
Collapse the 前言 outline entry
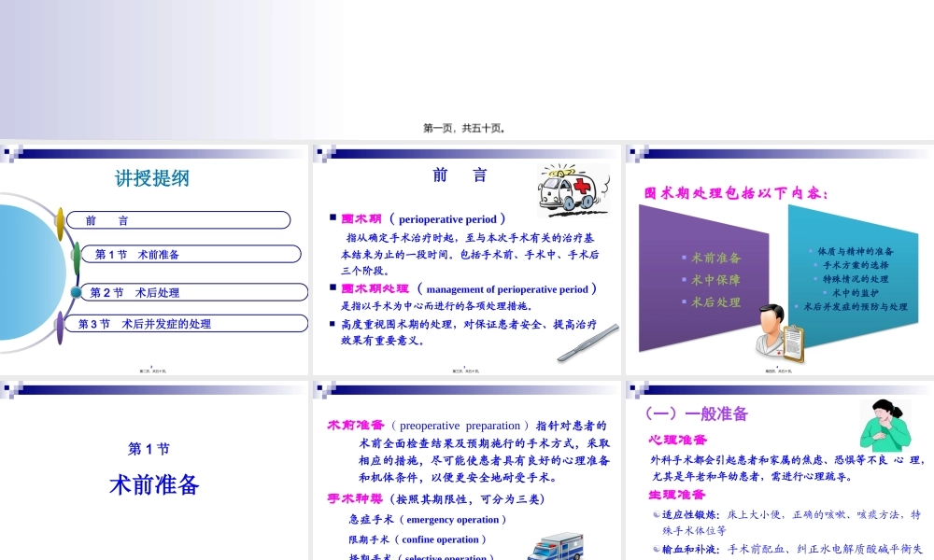tap(177, 220)
